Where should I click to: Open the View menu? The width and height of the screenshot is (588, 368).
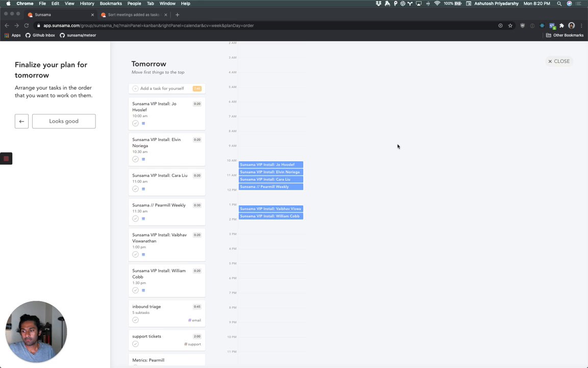tap(69, 4)
